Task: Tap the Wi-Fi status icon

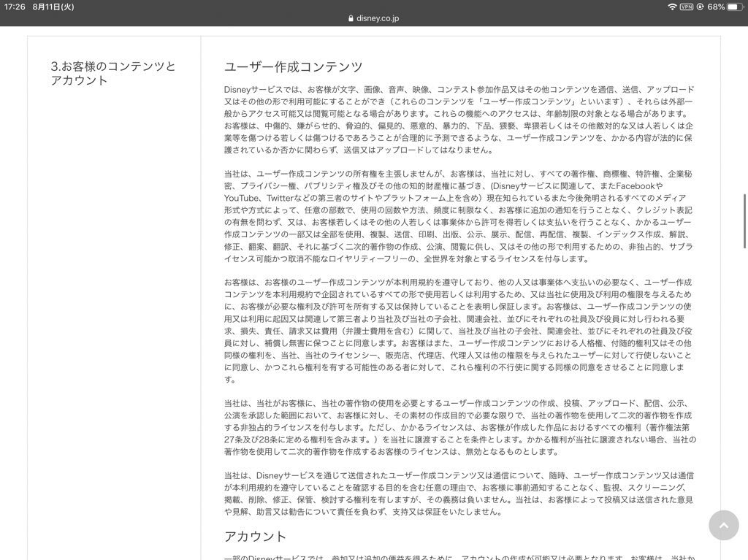Action: click(672, 7)
